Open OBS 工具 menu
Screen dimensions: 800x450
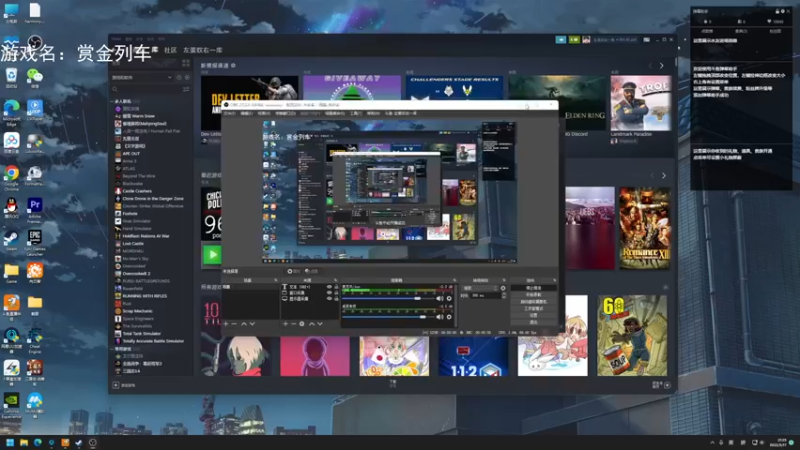356,113
